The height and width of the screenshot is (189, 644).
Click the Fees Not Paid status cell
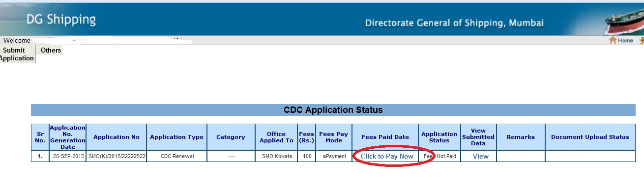coord(439,156)
